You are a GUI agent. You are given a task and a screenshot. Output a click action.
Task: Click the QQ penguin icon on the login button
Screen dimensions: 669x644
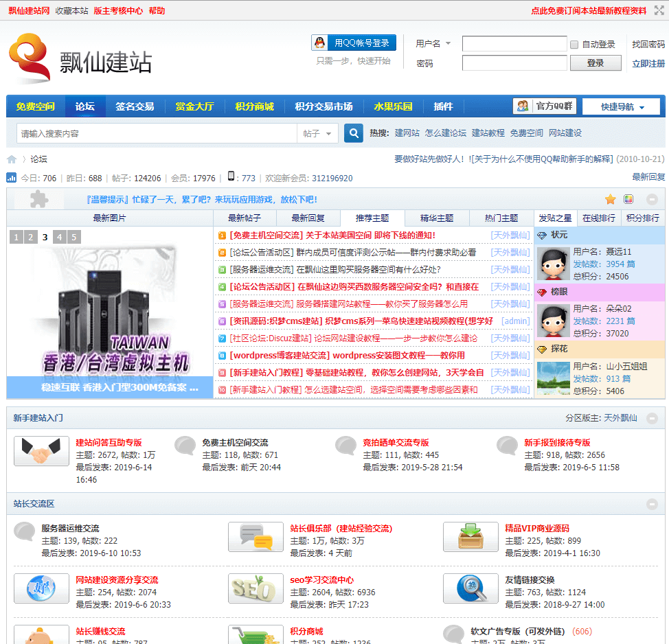tap(319, 43)
